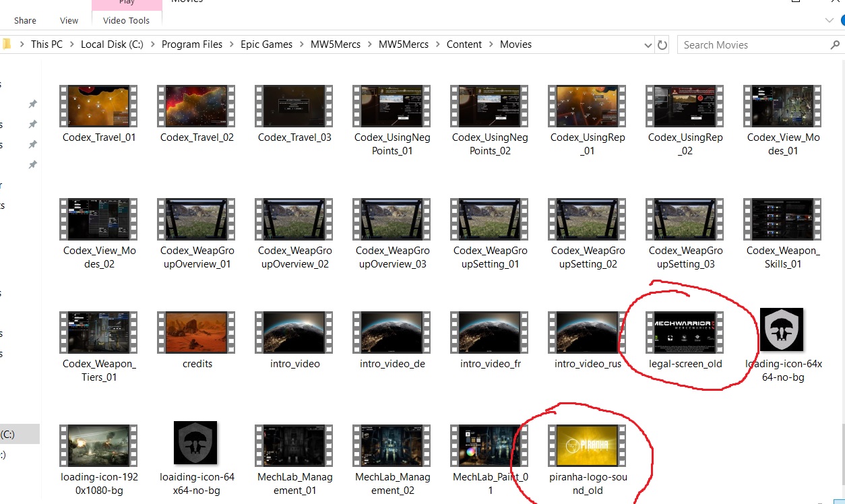Click the search magnifier icon

pyautogui.click(x=835, y=45)
